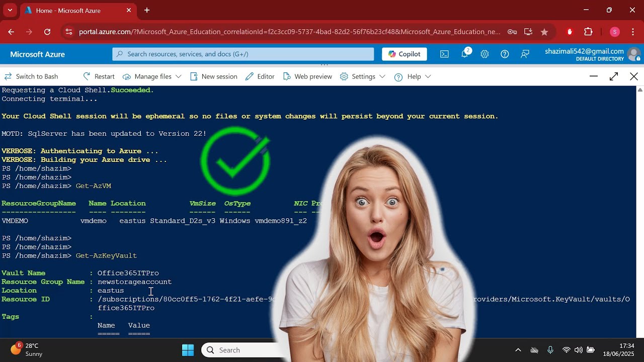644x362 pixels.
Task: Open the Chrome extensions puzzle icon
Action: click(x=588, y=32)
